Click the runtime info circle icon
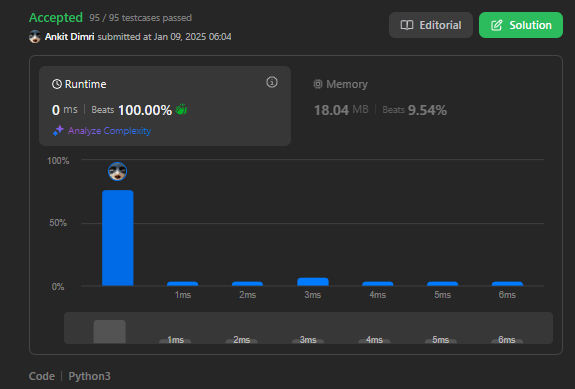The image size is (575, 389). [x=272, y=82]
